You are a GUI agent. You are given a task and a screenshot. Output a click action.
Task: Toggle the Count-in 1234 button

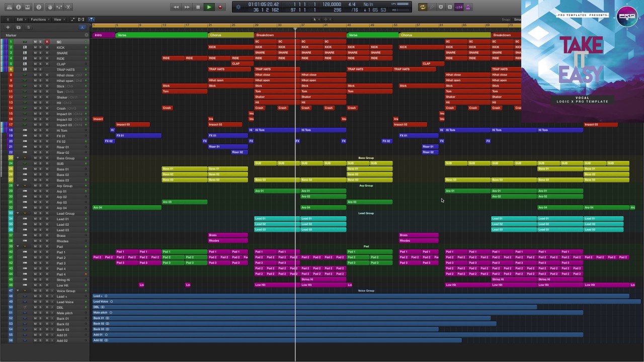tap(459, 7)
